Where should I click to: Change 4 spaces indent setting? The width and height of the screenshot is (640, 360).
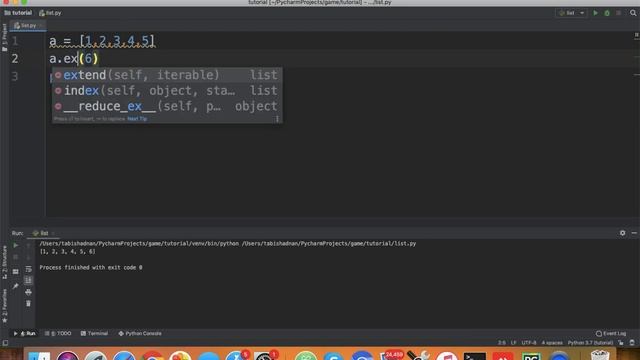(552, 343)
